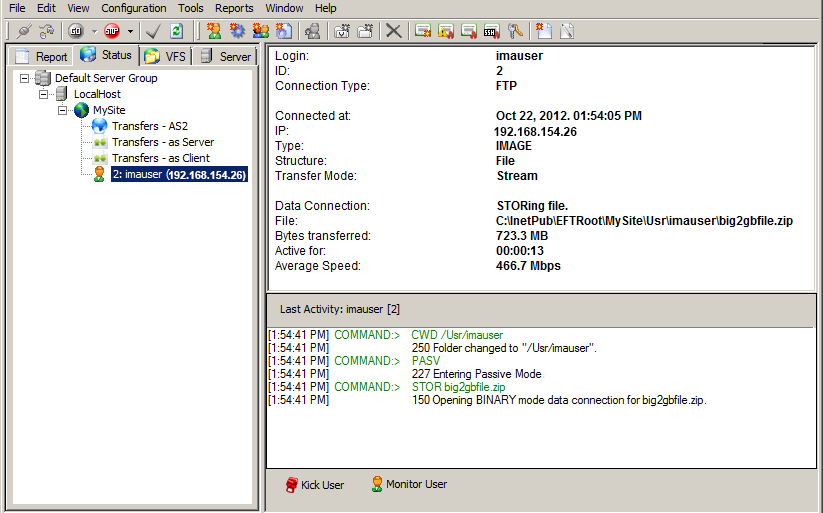Click the green Go start button
Viewport: 823px width, 513px height.
[x=76, y=31]
